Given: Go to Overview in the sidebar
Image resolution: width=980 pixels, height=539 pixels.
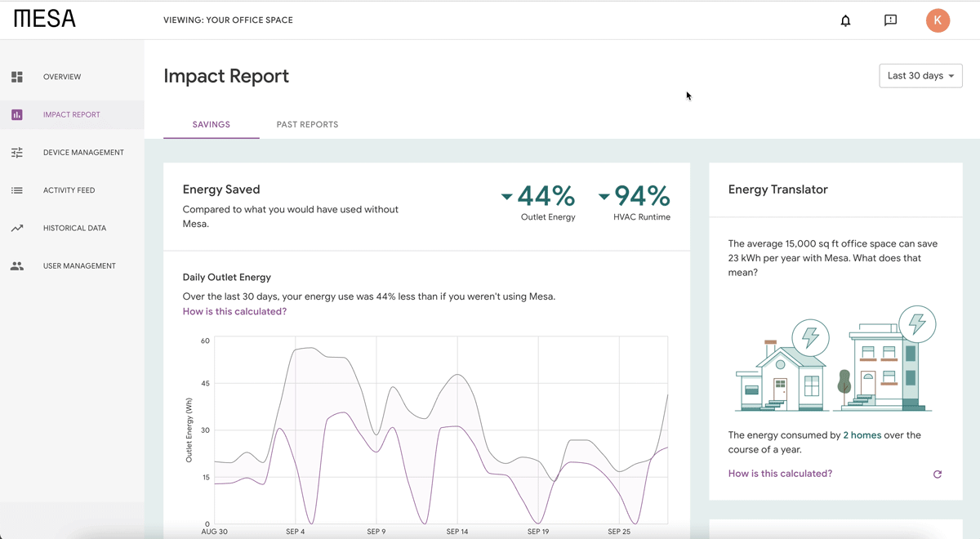Looking at the screenshot, I should click(x=72, y=77).
